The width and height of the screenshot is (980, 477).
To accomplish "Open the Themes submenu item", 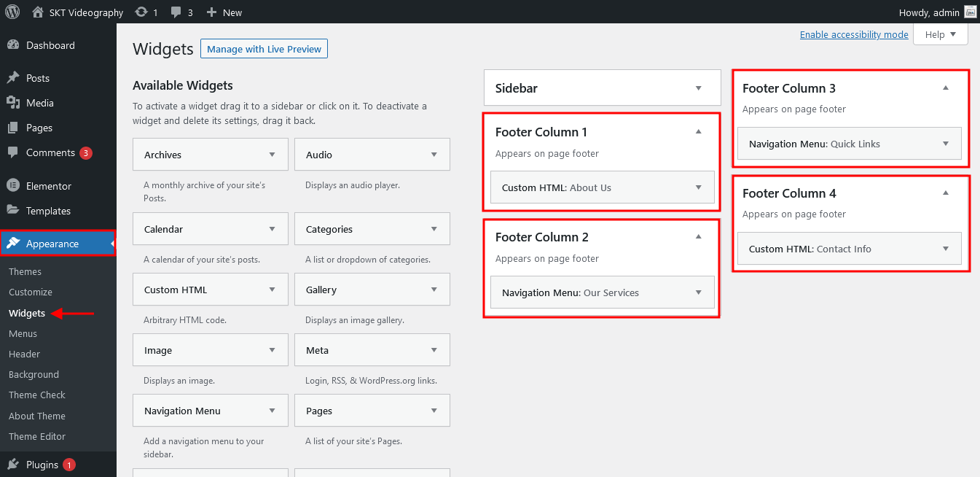I will (25, 271).
